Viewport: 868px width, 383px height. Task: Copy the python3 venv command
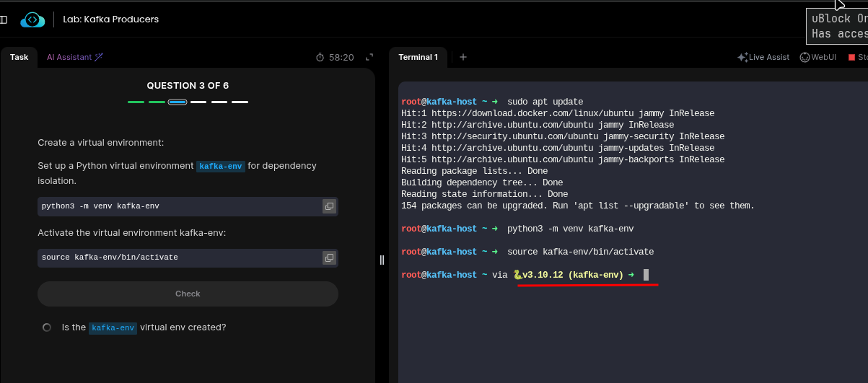[x=329, y=206]
